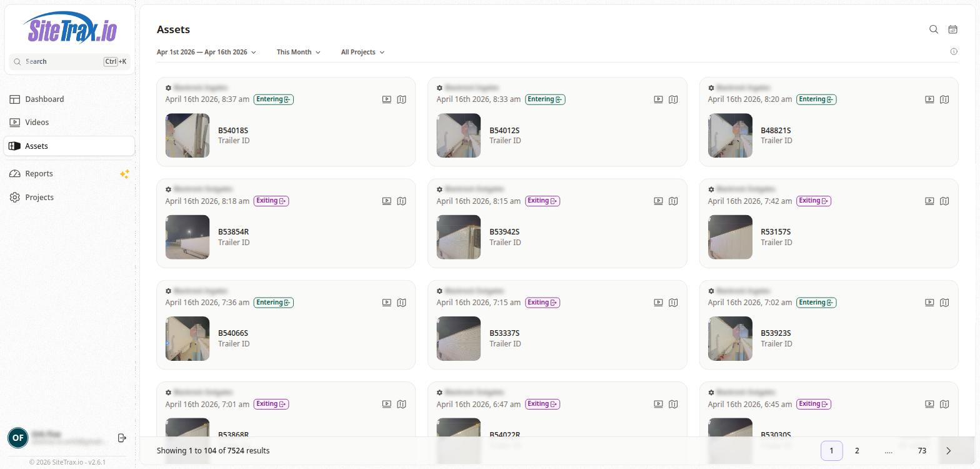This screenshot has height=469, width=980.
Task: Go to page 2 of results
Action: click(x=857, y=451)
